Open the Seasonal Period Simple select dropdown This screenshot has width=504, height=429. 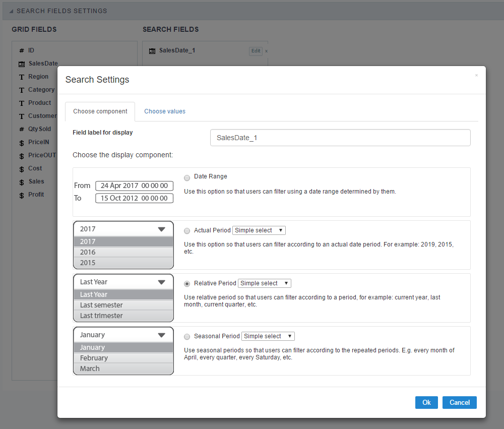[x=268, y=336]
